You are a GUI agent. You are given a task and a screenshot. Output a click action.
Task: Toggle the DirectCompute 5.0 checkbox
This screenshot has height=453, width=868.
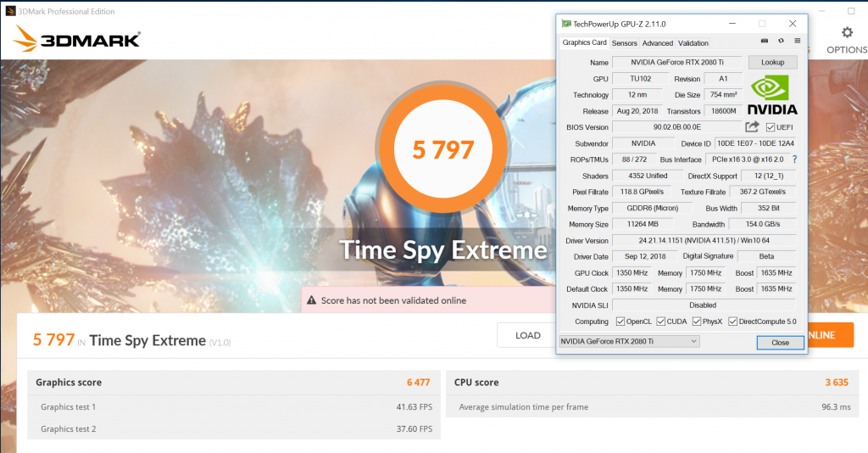[x=733, y=322]
